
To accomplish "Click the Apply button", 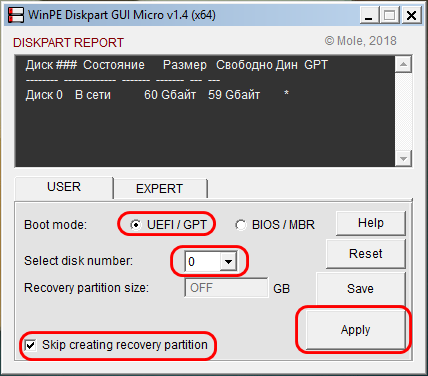I will pos(355,330).
